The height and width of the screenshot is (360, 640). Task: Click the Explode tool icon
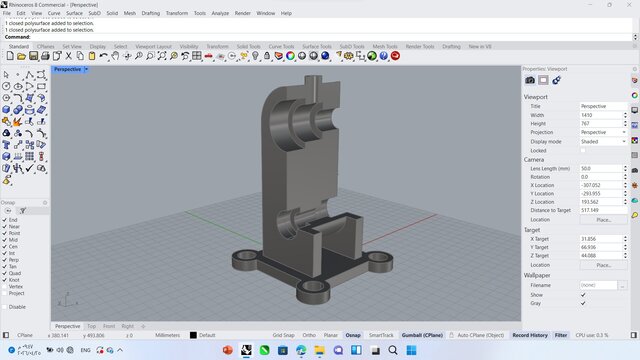(18, 122)
